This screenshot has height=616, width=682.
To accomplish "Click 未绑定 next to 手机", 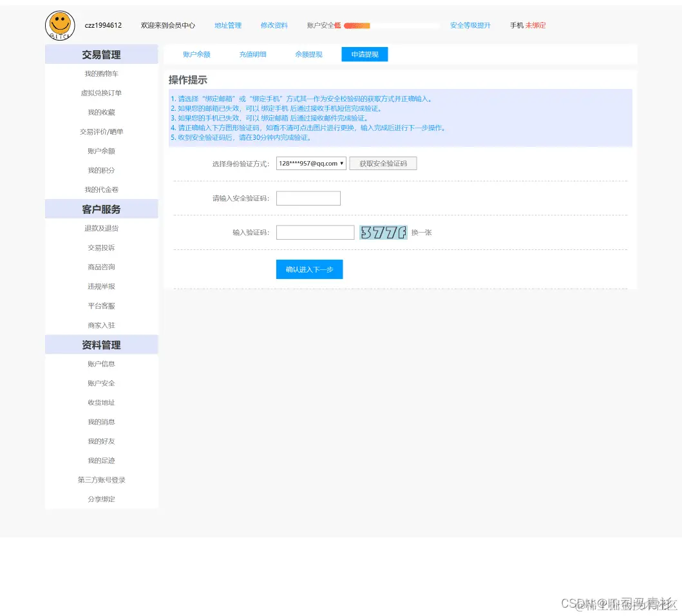I will [x=537, y=26].
